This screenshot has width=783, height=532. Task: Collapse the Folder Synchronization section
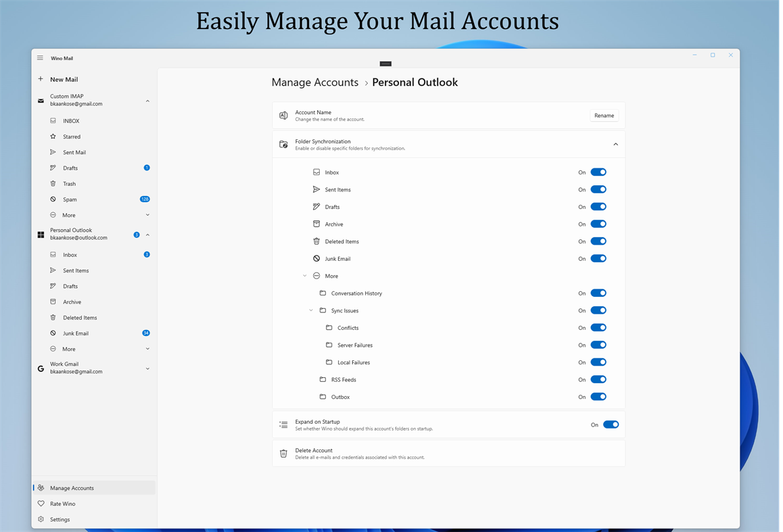coord(615,144)
